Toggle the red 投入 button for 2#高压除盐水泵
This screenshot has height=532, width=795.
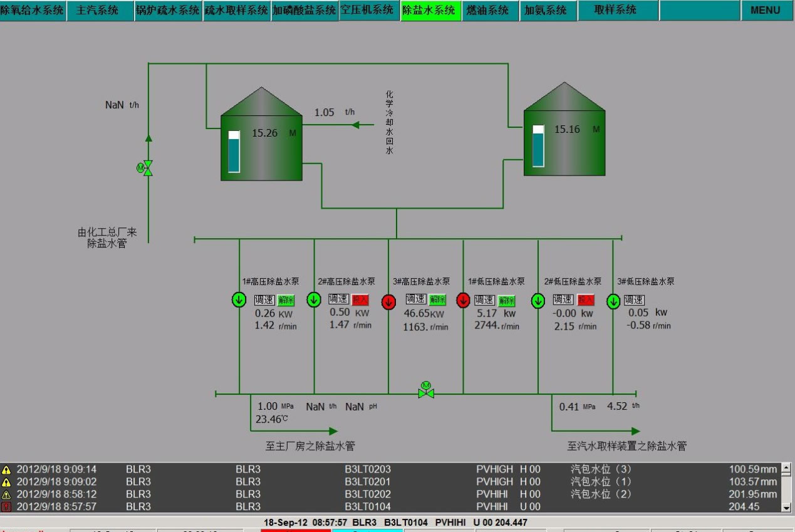360,300
